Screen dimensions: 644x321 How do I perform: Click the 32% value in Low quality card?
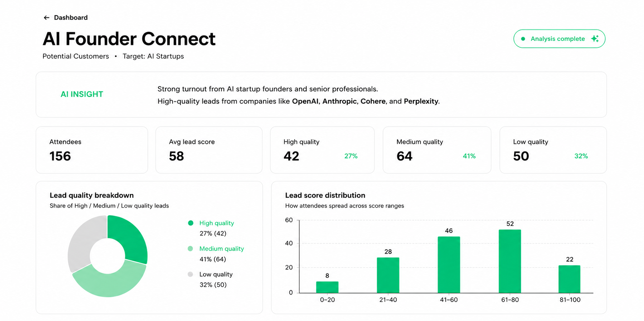pyautogui.click(x=581, y=156)
